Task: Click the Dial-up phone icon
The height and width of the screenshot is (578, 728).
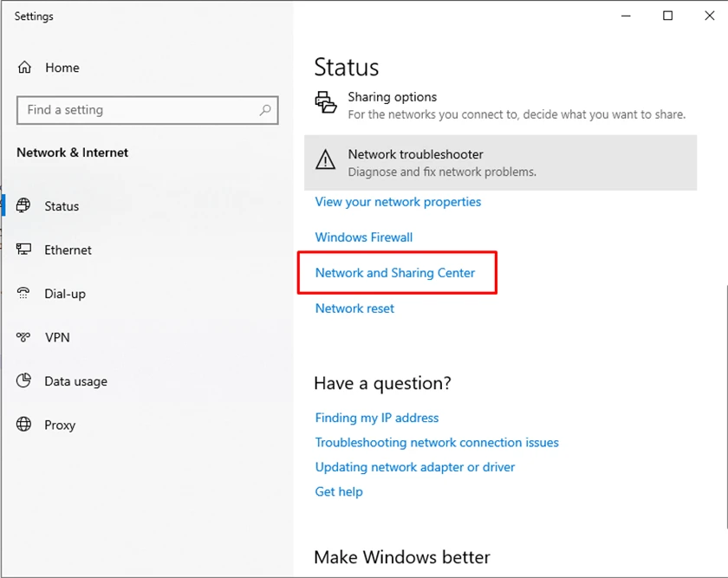Action: click(x=23, y=293)
